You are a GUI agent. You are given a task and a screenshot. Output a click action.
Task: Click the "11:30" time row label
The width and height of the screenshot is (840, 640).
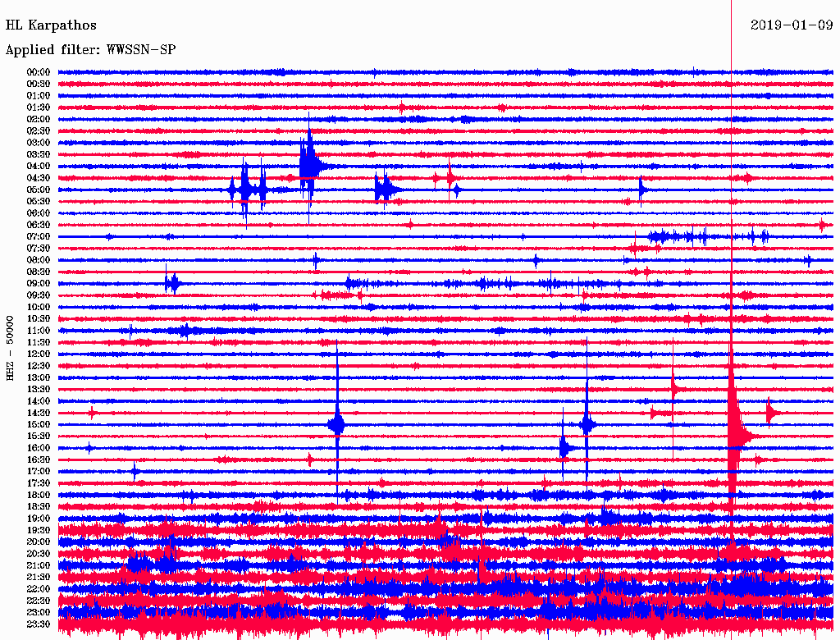pos(39,342)
